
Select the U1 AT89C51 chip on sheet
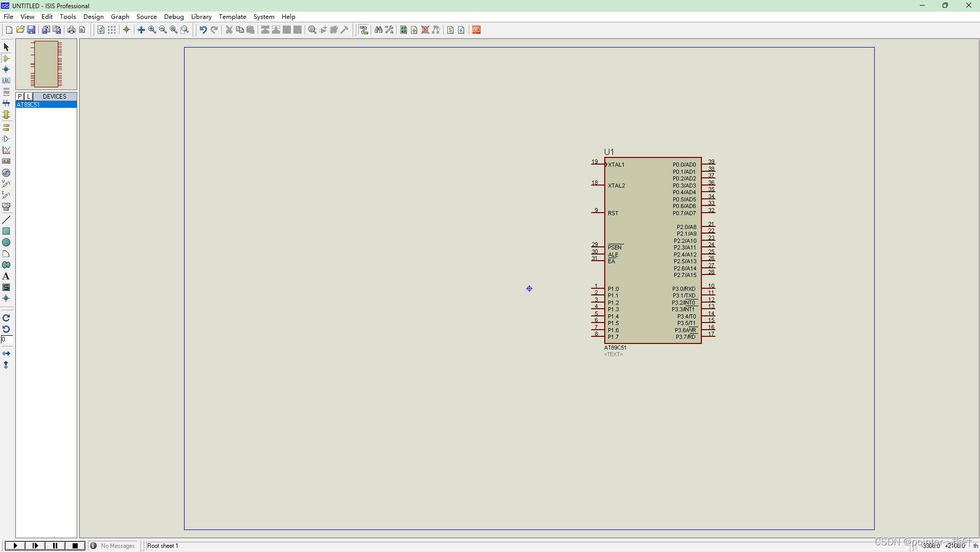tap(653, 250)
